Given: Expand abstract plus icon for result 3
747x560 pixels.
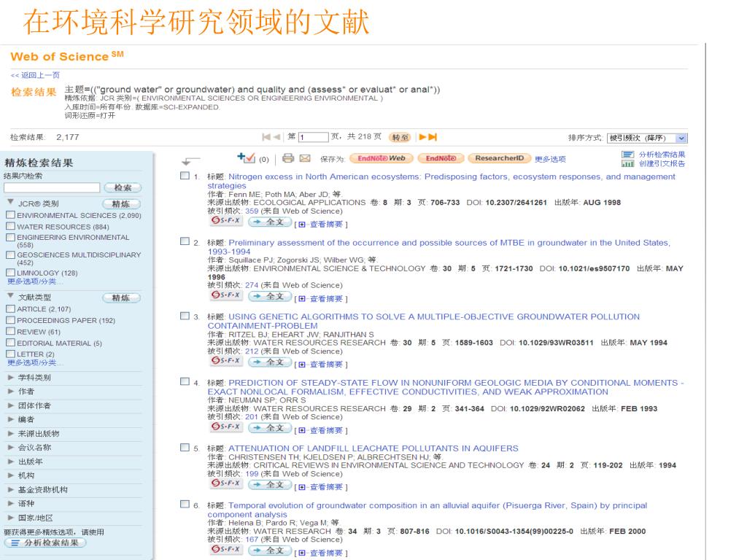Looking at the screenshot, I should pyautogui.click(x=302, y=365).
